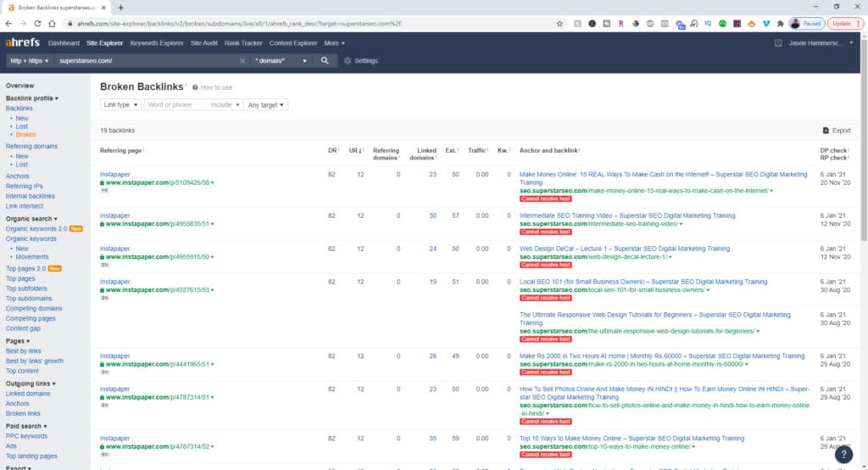This screenshot has height=470, width=868.
Task: Open Organic keywords 2.0 in sidebar
Action: (36, 229)
